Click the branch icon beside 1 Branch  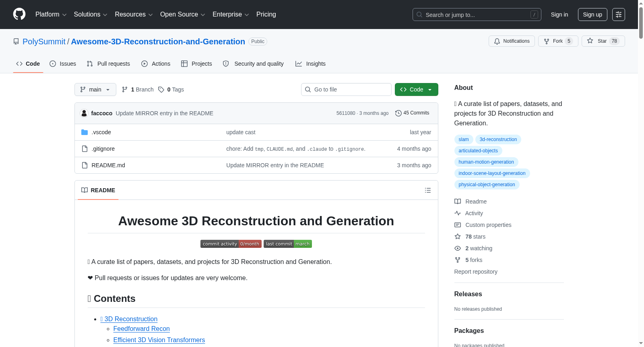point(125,89)
